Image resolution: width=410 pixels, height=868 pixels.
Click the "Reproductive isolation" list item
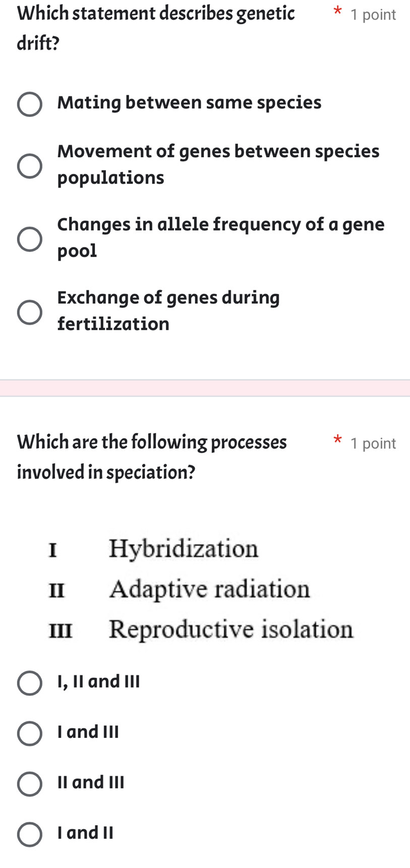tap(231, 629)
